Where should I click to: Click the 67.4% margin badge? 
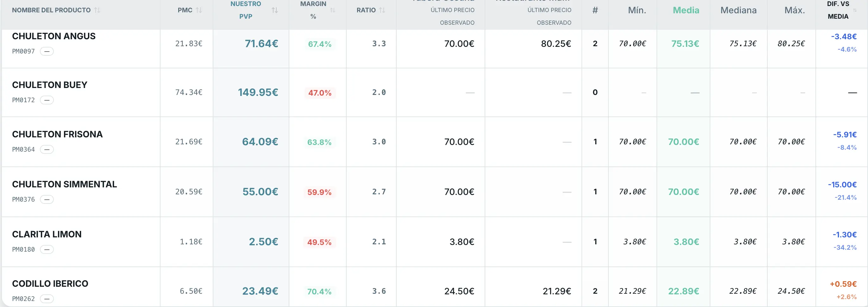point(319,44)
